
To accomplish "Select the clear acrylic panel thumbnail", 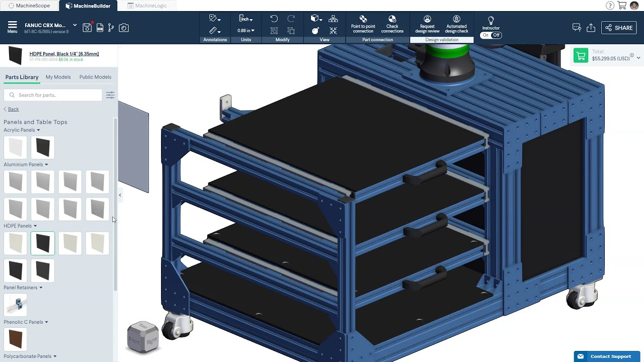I will tap(16, 147).
